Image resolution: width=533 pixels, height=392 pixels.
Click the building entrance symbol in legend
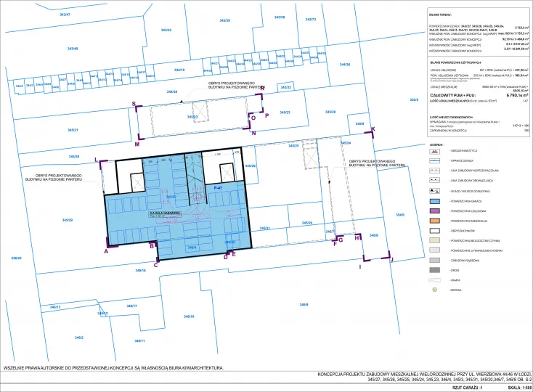pyautogui.click(x=436, y=189)
